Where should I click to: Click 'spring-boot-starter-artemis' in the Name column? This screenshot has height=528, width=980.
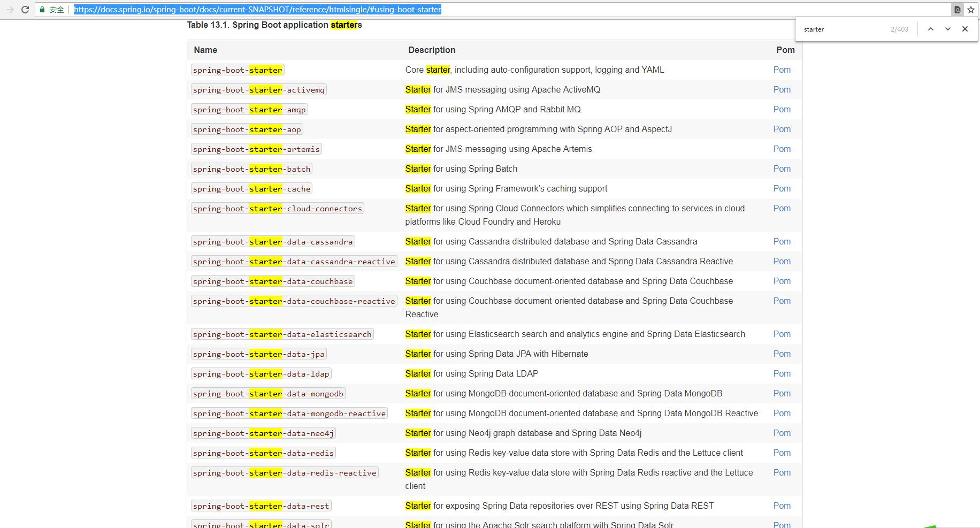click(x=256, y=149)
